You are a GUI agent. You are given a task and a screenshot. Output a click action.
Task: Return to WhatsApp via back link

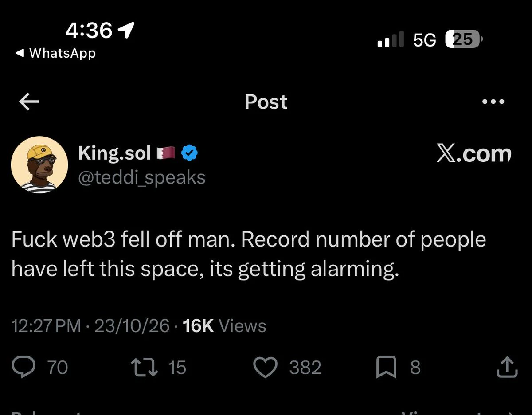click(x=55, y=53)
